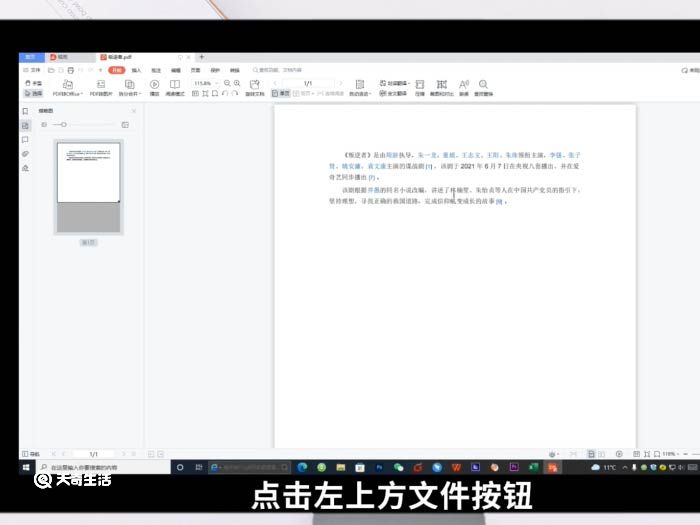Click the fit page icon below zoom box

click(215, 94)
